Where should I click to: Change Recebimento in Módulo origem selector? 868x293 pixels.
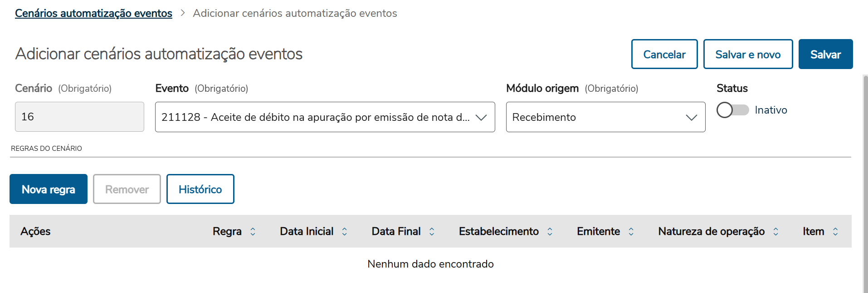(605, 117)
